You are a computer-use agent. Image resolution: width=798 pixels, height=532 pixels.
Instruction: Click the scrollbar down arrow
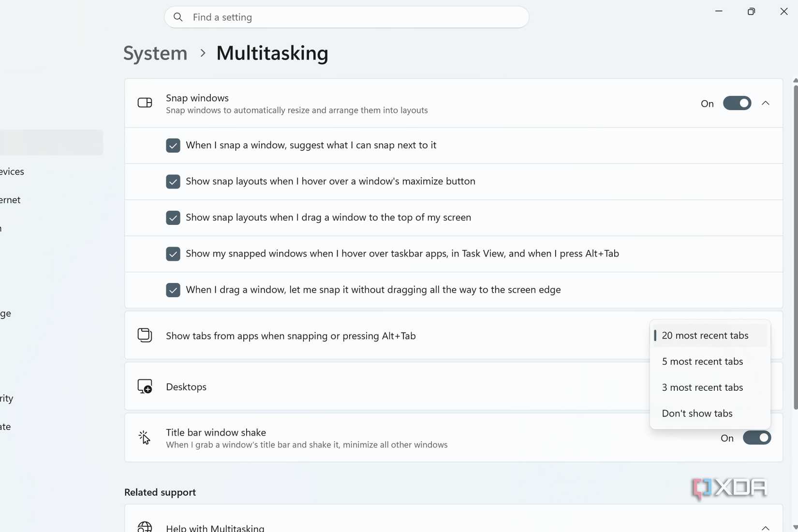795,527
